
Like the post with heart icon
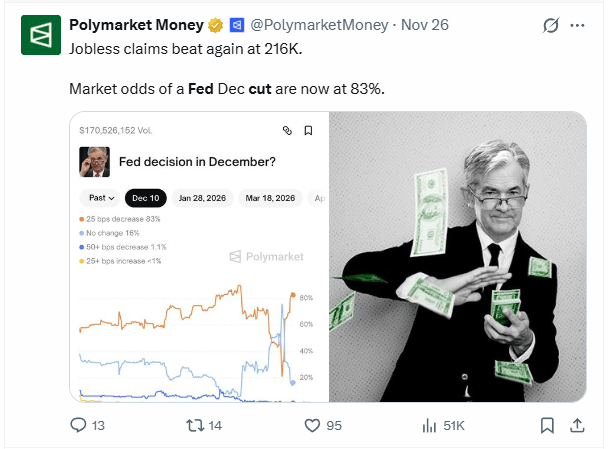(312, 425)
